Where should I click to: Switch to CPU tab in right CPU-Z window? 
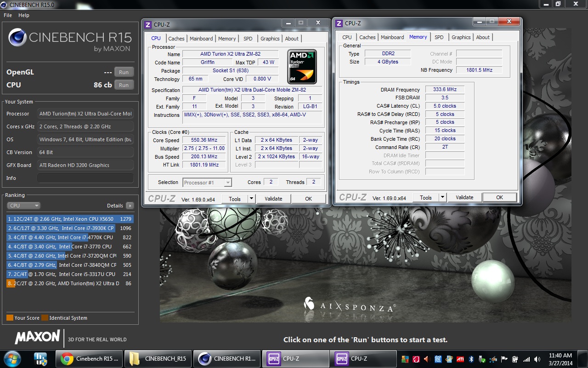click(x=347, y=37)
